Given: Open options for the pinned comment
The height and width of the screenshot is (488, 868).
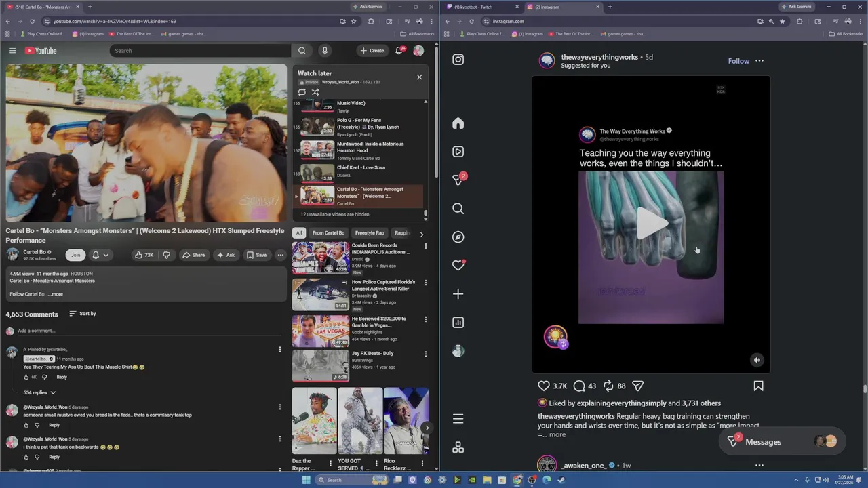Looking at the screenshot, I should pyautogui.click(x=279, y=350).
